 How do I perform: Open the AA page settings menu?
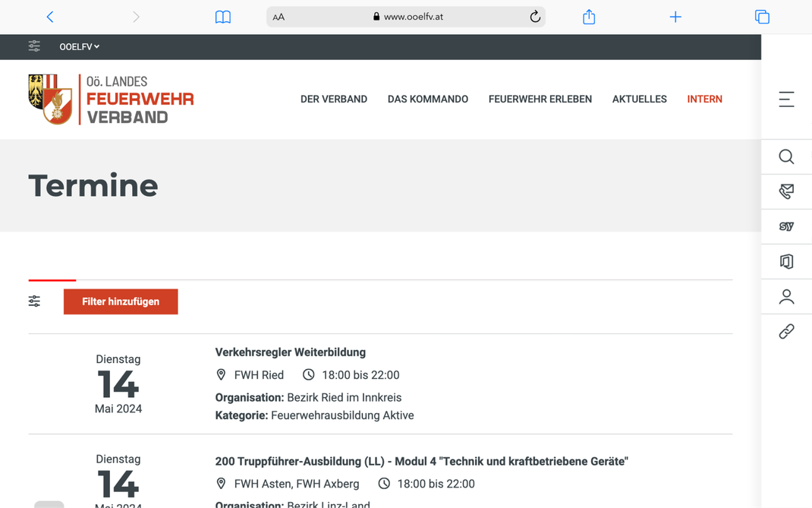279,17
